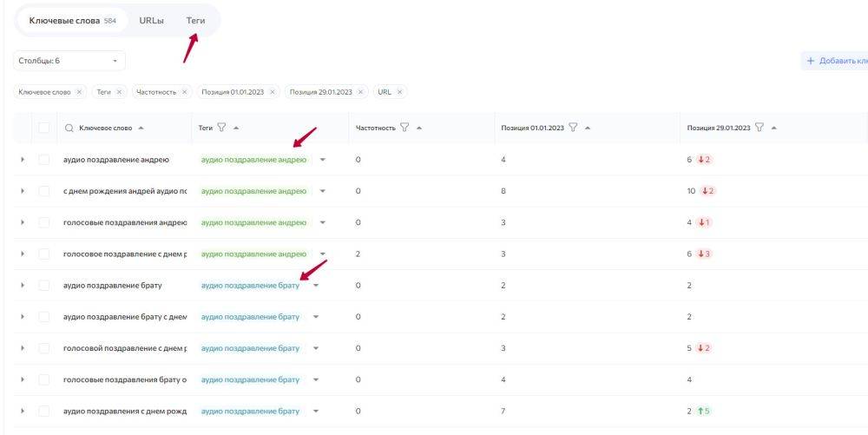
Task: Check row 'голосовые поздравления брату'
Action: coord(43,379)
